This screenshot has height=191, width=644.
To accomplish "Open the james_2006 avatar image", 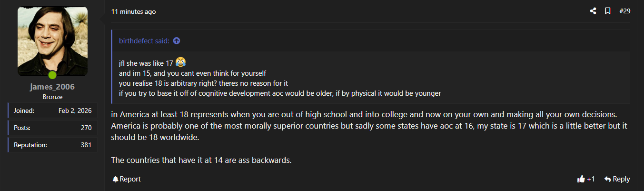I will pyautogui.click(x=52, y=41).
